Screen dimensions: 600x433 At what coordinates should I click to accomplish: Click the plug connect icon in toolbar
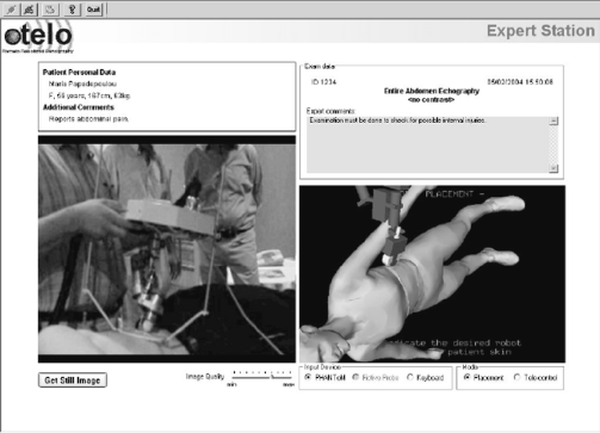click(9, 7)
